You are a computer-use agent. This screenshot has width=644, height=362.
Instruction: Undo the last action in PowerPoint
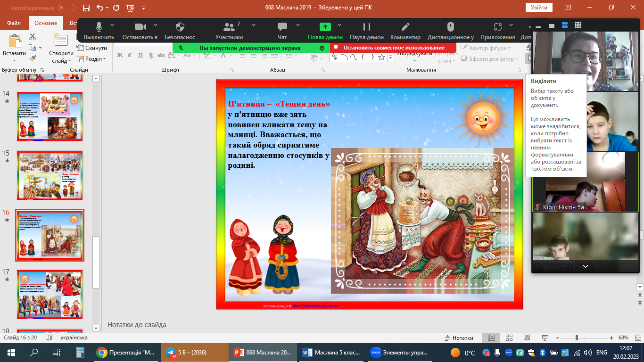pyautogui.click(x=99, y=8)
